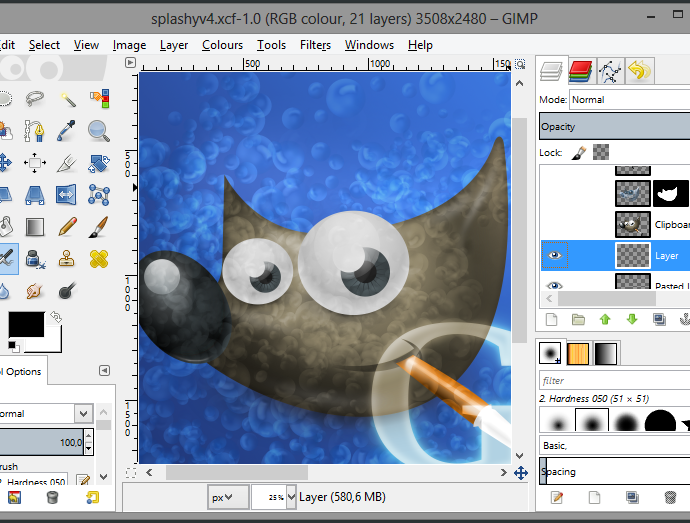
Task: Open the px unit dropdown
Action: coord(228,497)
